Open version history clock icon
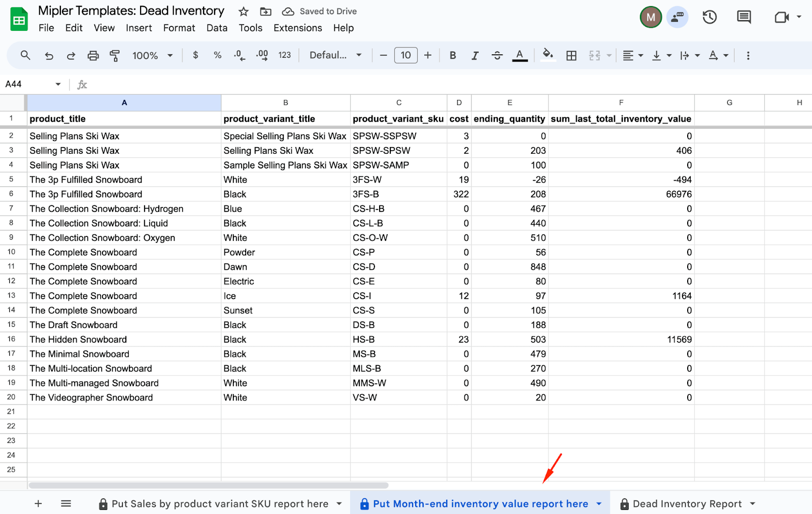The image size is (812, 514). (709, 18)
